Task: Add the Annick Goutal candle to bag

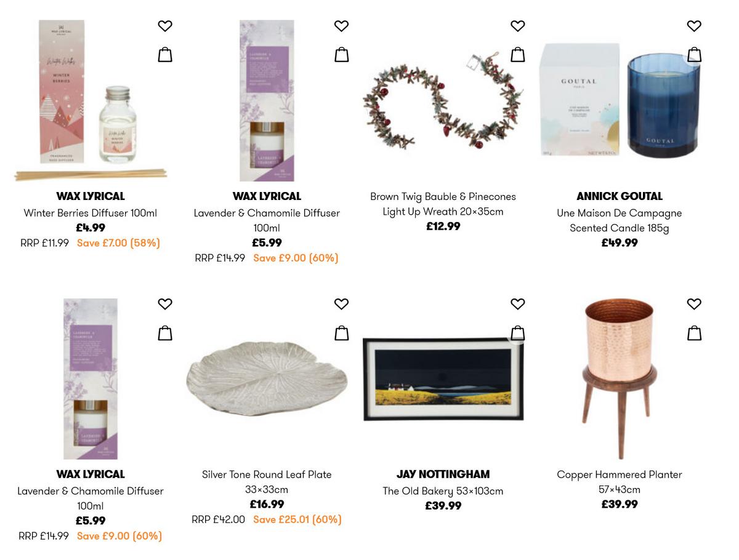Action: pos(693,54)
